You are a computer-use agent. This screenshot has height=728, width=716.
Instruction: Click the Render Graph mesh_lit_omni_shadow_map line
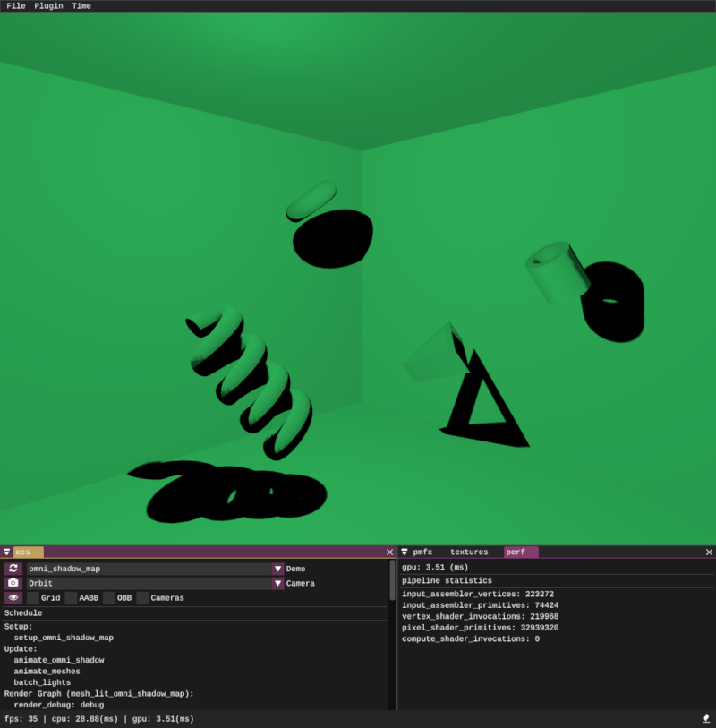tap(98, 693)
